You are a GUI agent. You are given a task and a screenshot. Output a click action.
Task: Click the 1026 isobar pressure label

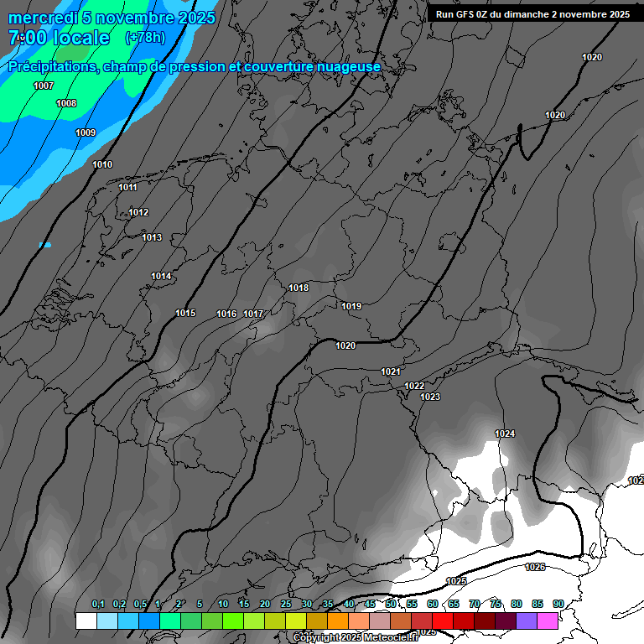[x=535, y=568]
